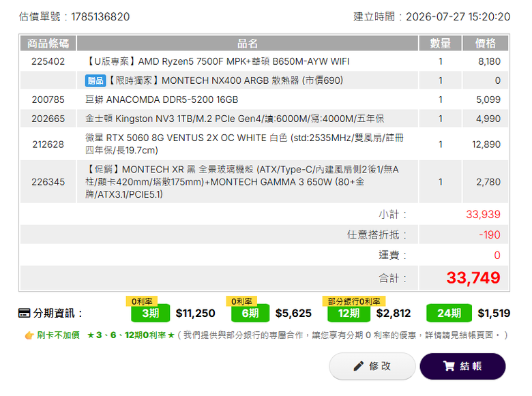The width and height of the screenshot is (532, 396).
Task: Click the ANACOMDA DDR5-5200 16GB item name
Action: [162, 100]
